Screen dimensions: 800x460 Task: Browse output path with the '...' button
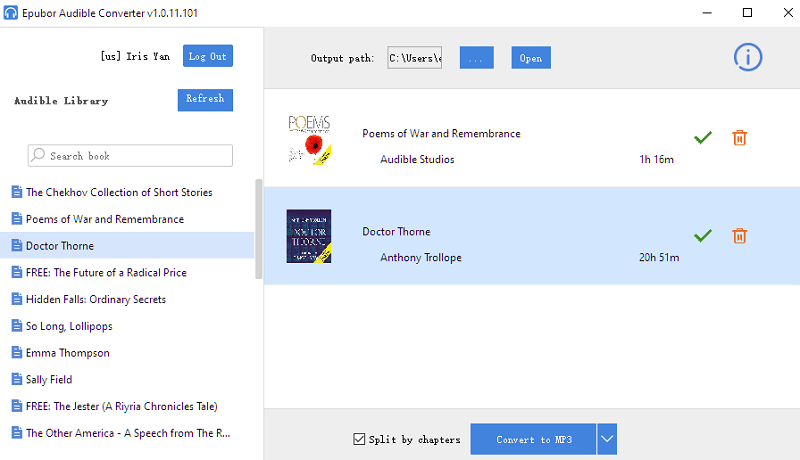(x=477, y=58)
